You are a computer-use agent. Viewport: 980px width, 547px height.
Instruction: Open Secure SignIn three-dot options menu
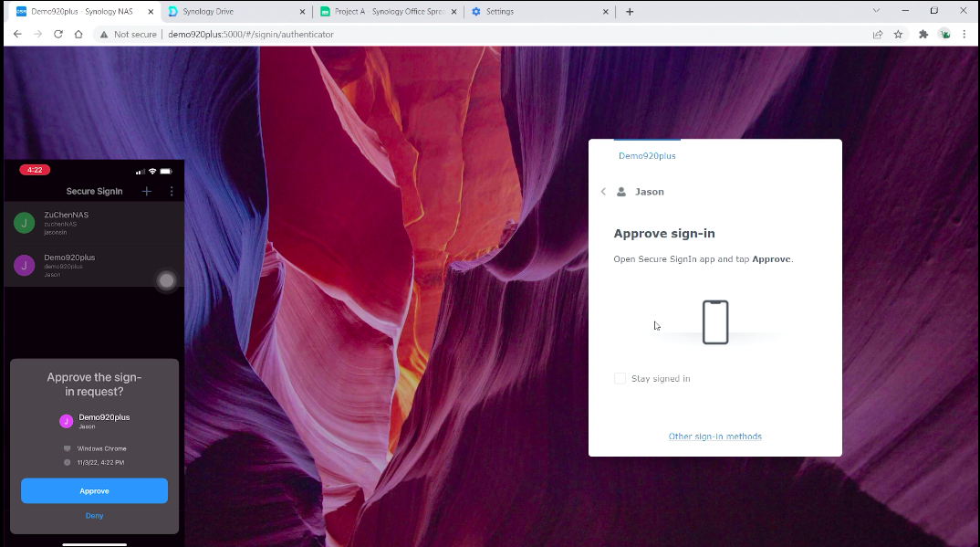click(x=172, y=191)
